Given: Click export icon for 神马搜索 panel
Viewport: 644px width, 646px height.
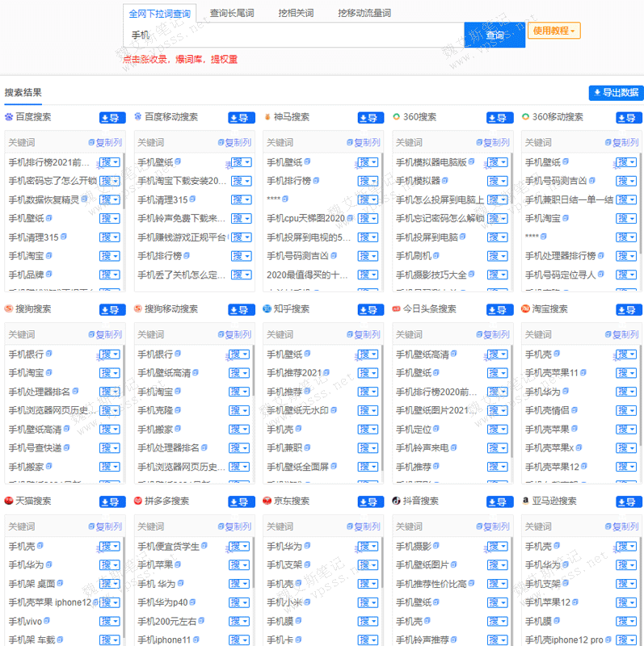Looking at the screenshot, I should click(371, 118).
